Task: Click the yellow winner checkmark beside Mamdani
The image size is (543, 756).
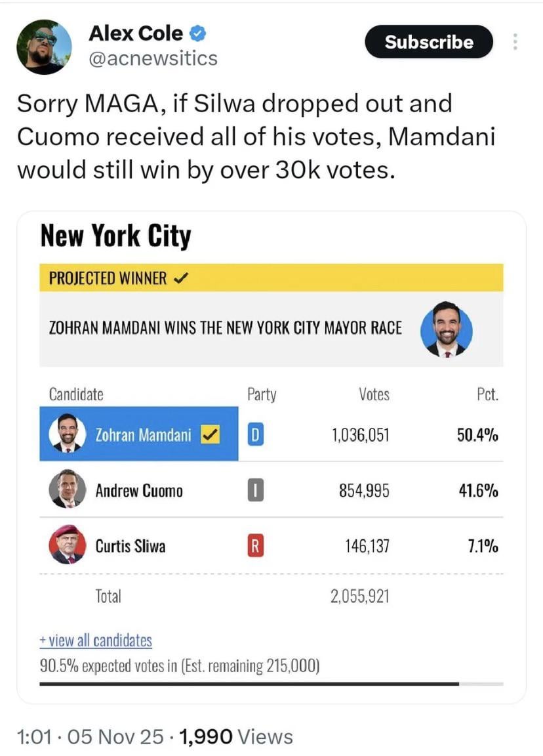Action: 210,434
